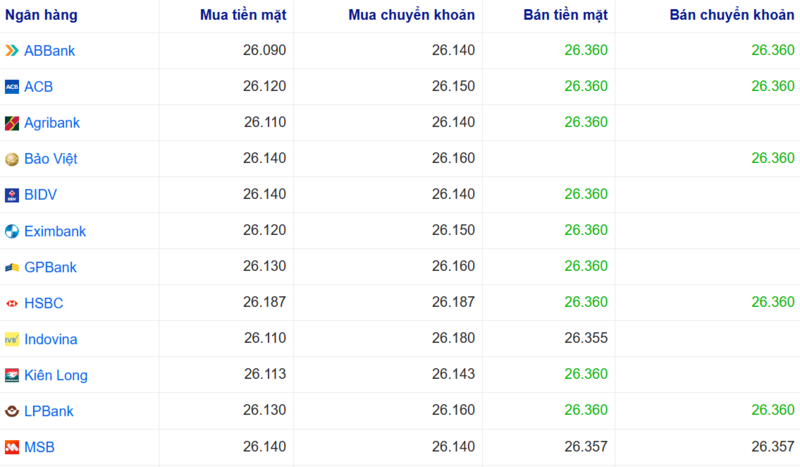
Task: Go to the LPBank link
Action: pyautogui.click(x=49, y=411)
